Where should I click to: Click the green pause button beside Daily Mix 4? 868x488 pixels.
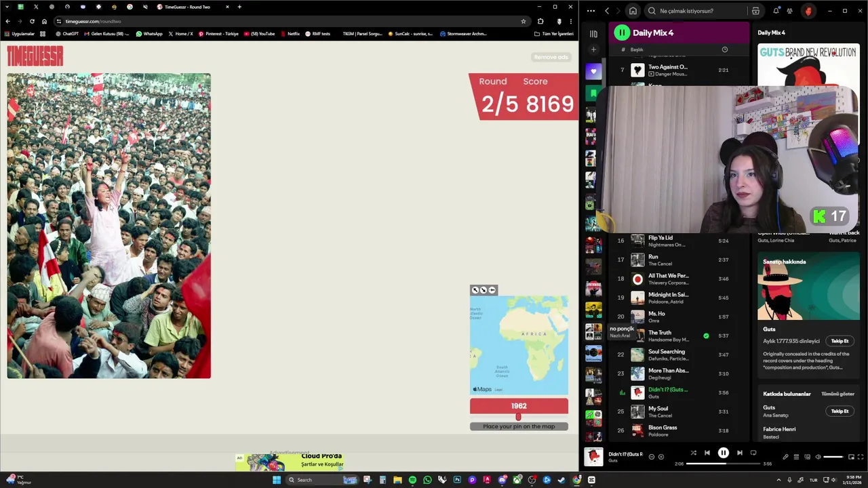[x=622, y=33]
